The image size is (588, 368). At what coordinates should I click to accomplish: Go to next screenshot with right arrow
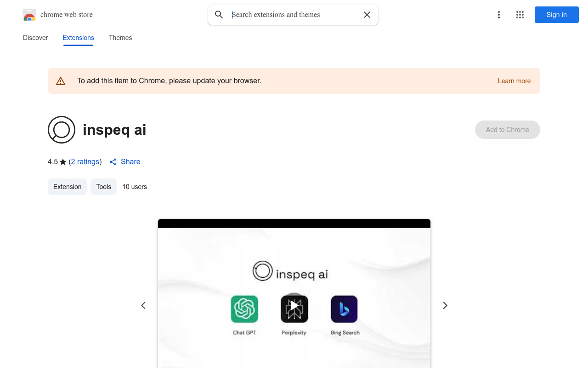click(445, 305)
